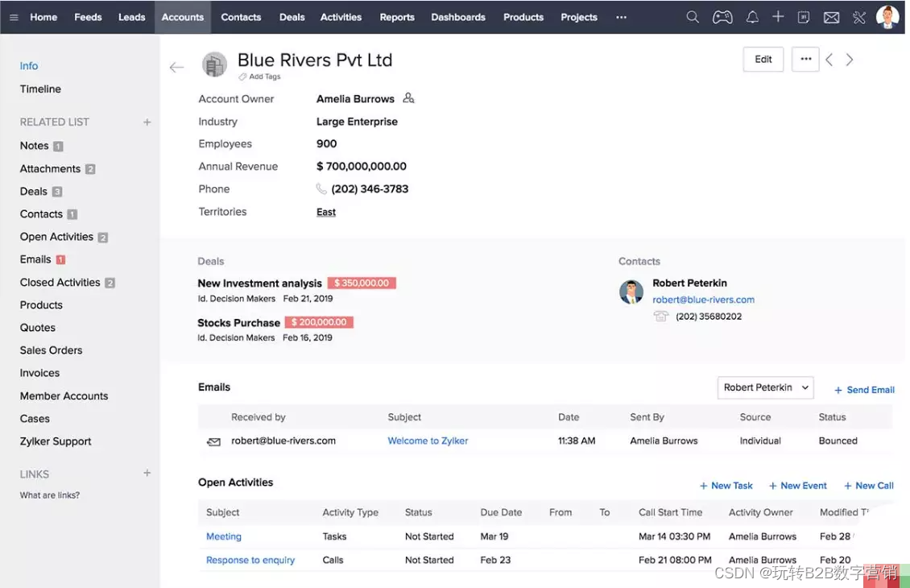Jump to Closed Activities in sidebar
Screen dimensions: 910x588
[60, 283]
